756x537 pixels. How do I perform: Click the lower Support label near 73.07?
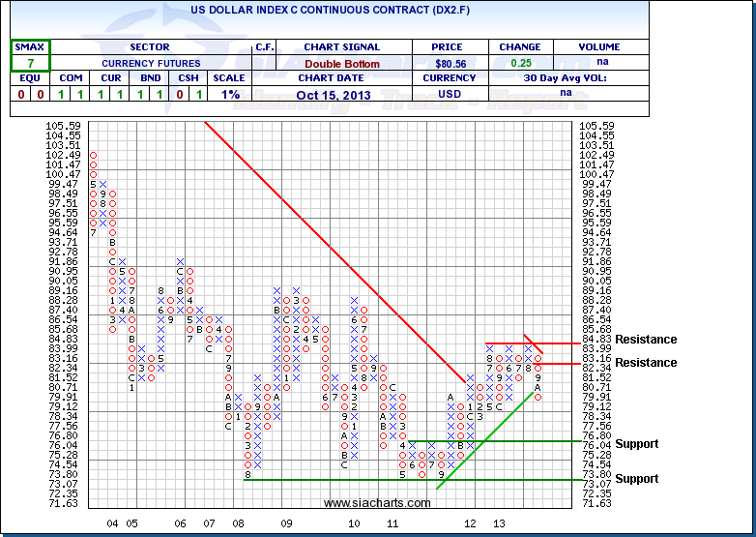pyautogui.click(x=637, y=479)
